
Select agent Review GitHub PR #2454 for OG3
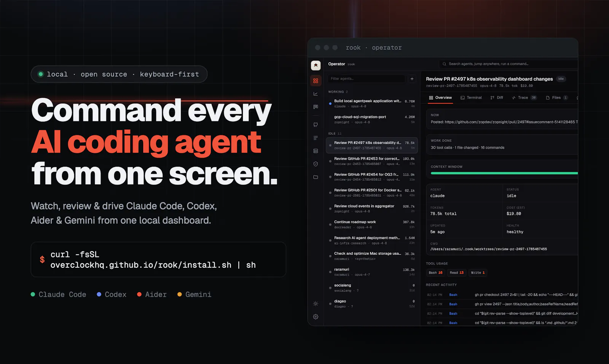(372, 177)
